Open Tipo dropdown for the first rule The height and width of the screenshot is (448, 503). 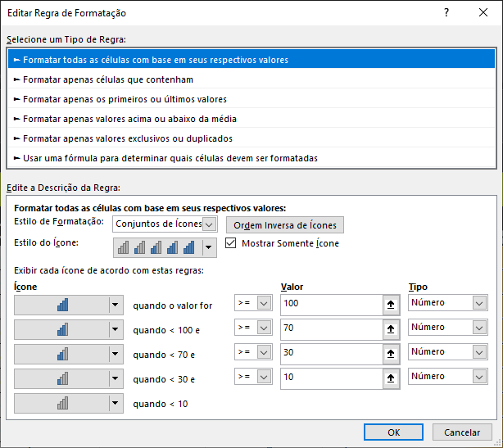pyautogui.click(x=479, y=304)
